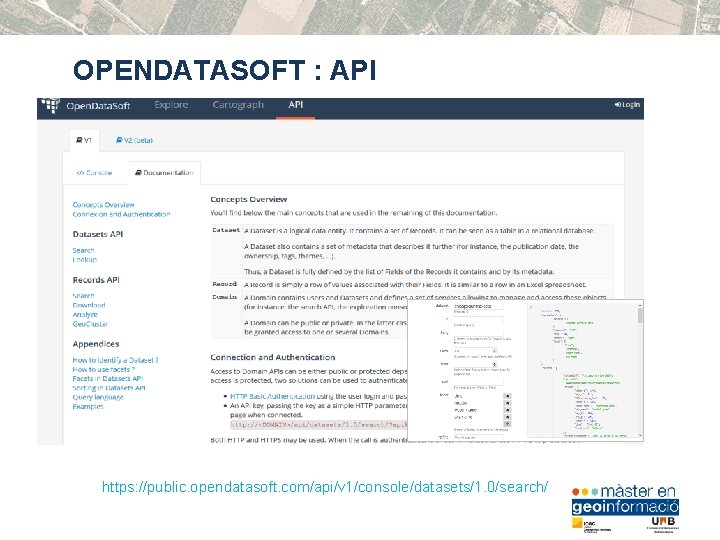Click the public.opendatasoft.com console URL
The width and height of the screenshot is (720, 540).
[x=325, y=486]
